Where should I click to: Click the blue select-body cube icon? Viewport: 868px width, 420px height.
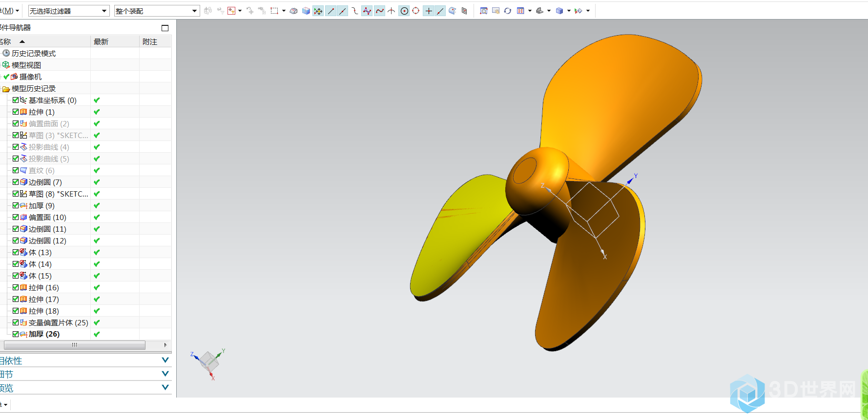306,11
